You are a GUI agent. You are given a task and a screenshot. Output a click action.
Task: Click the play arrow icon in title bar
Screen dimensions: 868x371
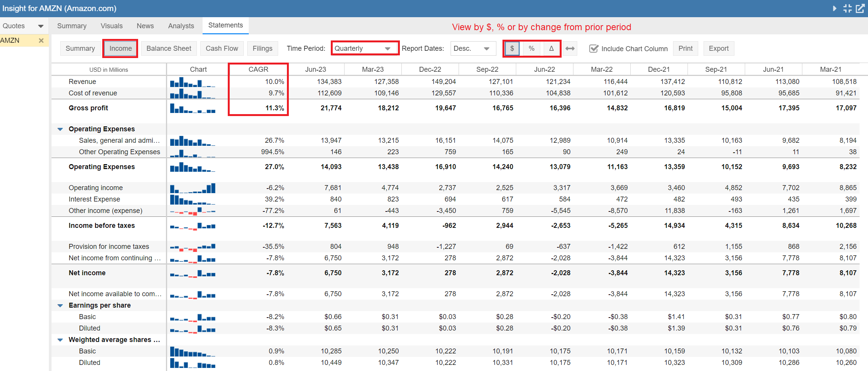[834, 8]
